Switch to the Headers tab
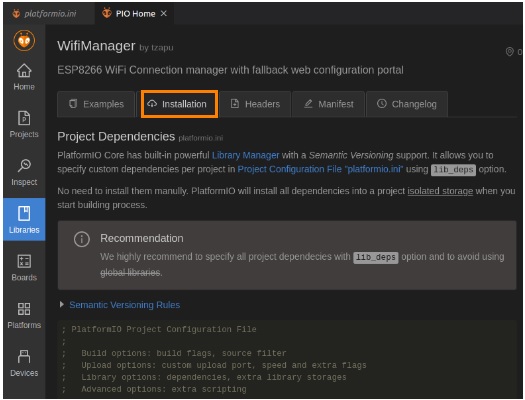Image resolution: width=525 pixels, height=400 pixels. (x=255, y=104)
